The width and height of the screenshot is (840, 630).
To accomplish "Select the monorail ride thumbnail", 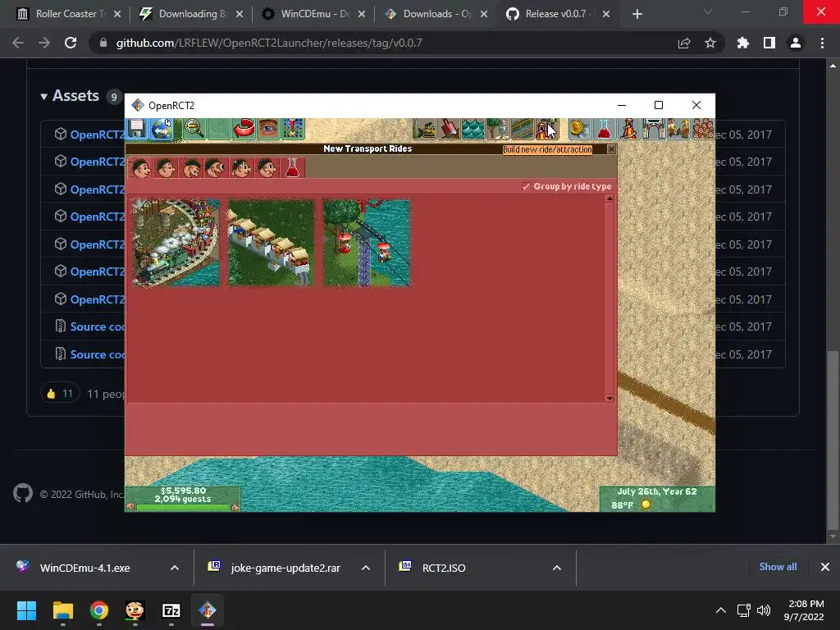I will 271,243.
